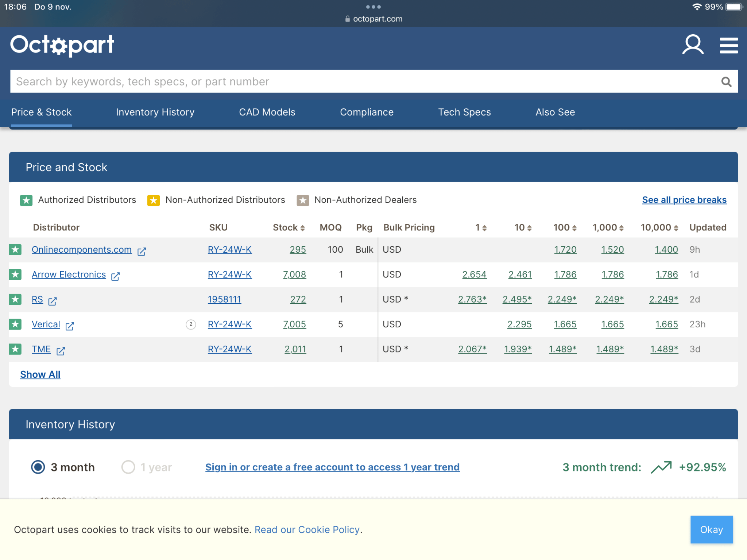The image size is (747, 560).
Task: Click Arrow Electronics price 2.654
Action: [474, 275]
